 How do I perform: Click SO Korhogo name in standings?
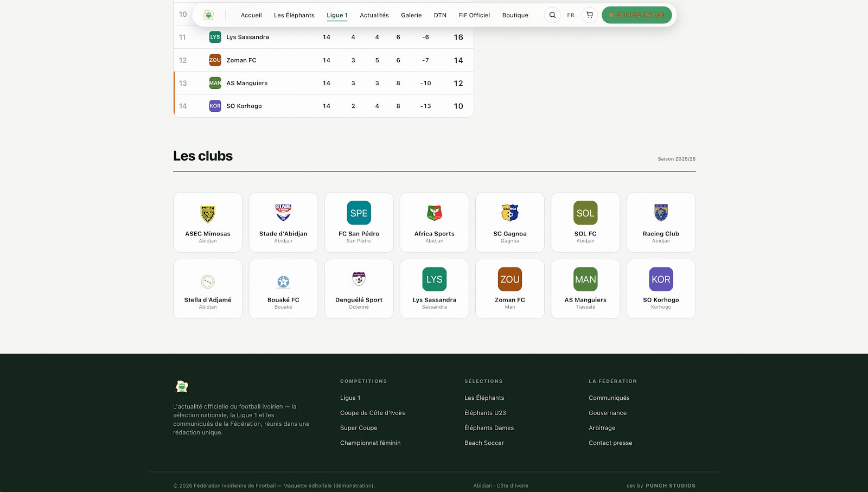[x=244, y=106]
